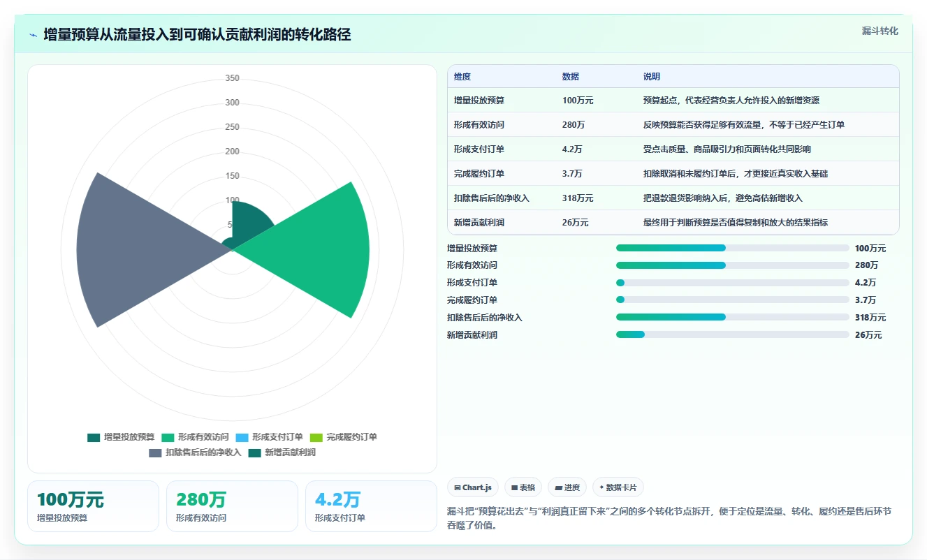Click the 数据卡片 tag
The height and width of the screenshot is (560, 927).
[618, 487]
